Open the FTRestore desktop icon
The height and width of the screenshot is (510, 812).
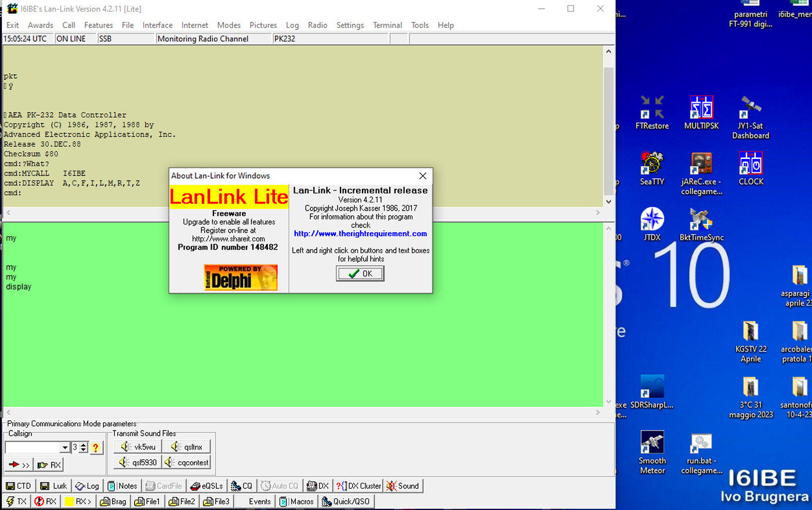(x=652, y=113)
